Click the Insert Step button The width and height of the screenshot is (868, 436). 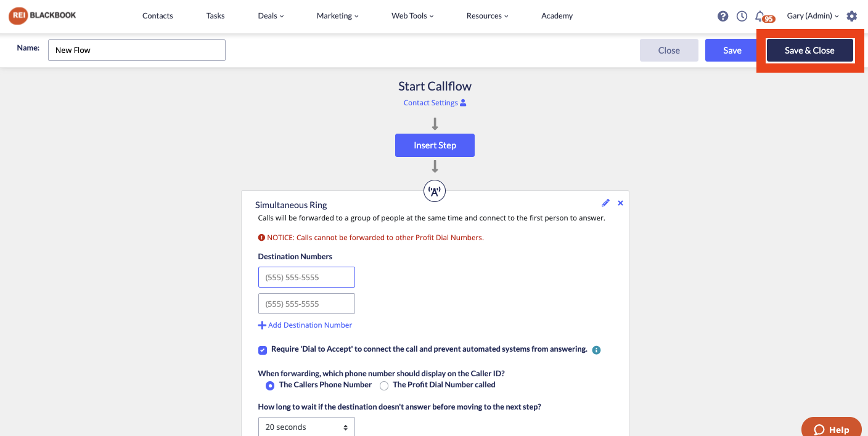pos(435,145)
